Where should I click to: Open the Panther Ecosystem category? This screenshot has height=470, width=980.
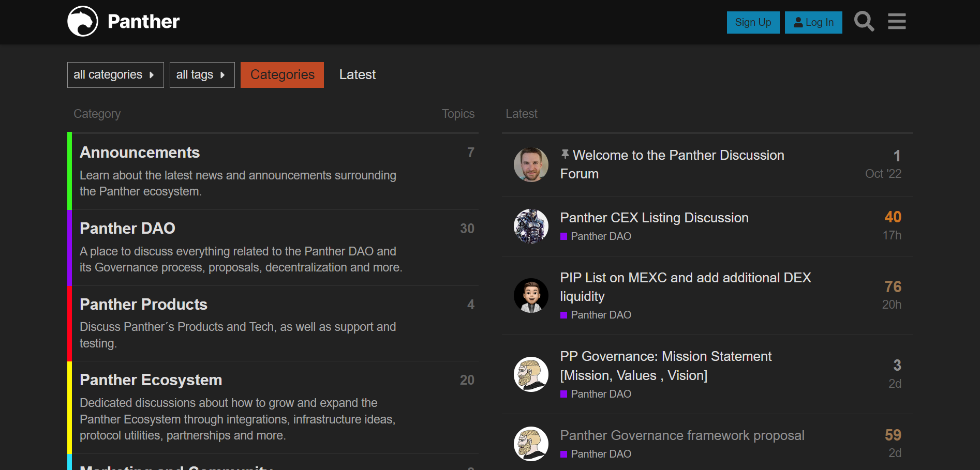point(151,380)
